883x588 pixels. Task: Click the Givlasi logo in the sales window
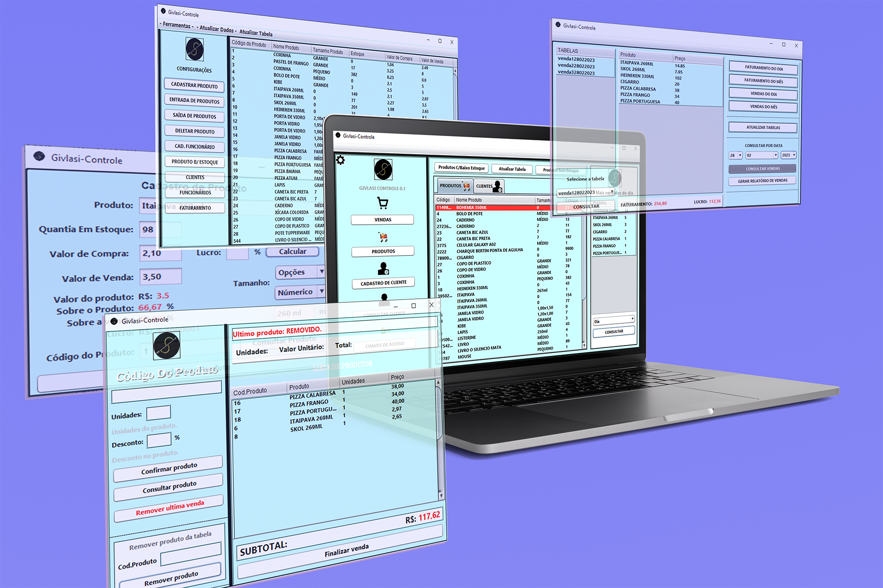click(166, 346)
